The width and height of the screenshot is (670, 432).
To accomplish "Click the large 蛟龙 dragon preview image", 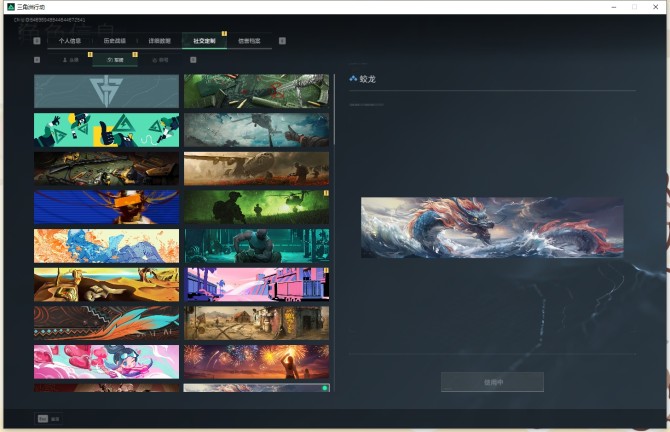I will click(492, 227).
